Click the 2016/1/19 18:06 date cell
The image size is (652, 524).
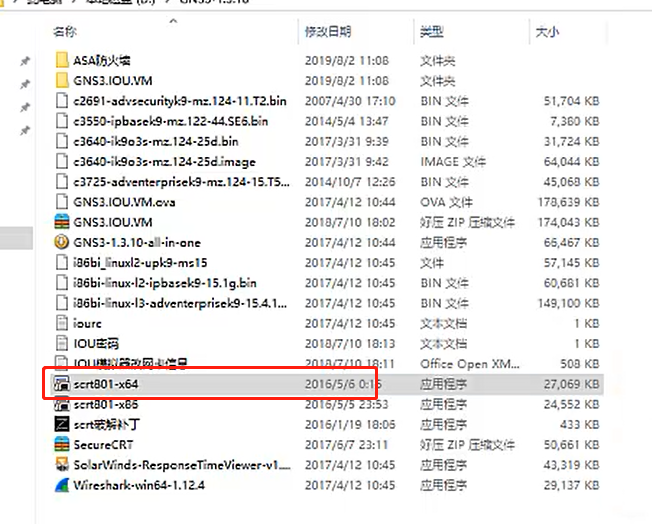(350, 425)
